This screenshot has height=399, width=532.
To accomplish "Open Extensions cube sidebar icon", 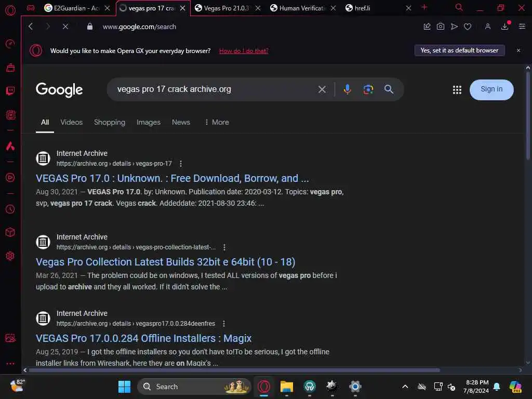I will [x=10, y=232].
